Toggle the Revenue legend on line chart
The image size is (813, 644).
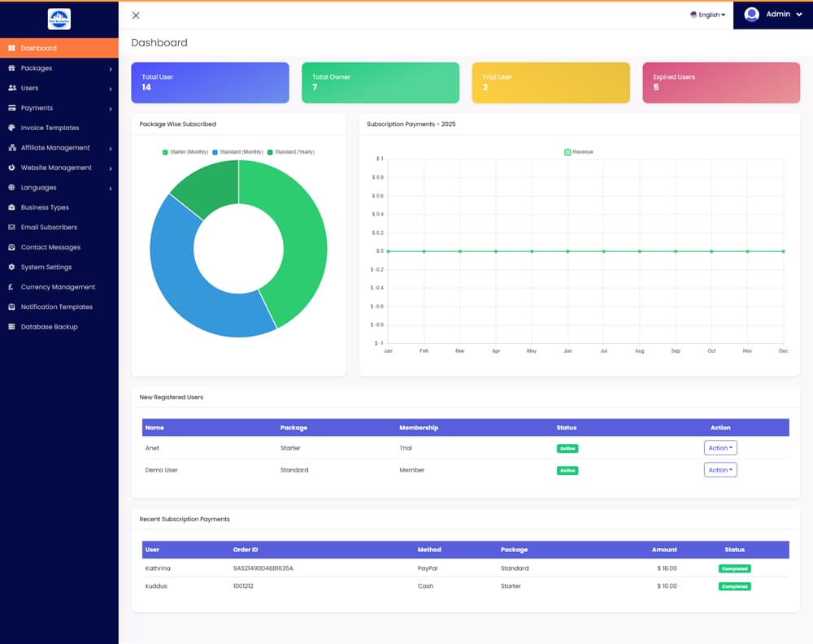tap(579, 152)
